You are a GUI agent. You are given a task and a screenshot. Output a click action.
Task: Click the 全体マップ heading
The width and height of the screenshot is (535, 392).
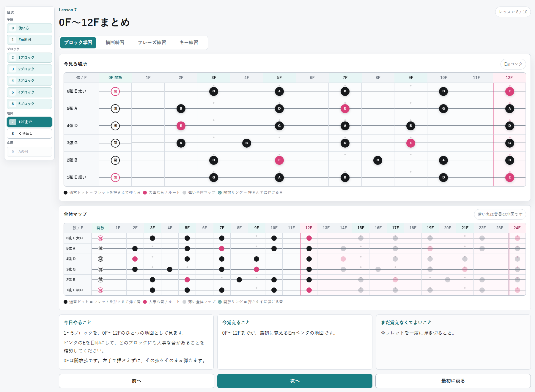pos(75,214)
